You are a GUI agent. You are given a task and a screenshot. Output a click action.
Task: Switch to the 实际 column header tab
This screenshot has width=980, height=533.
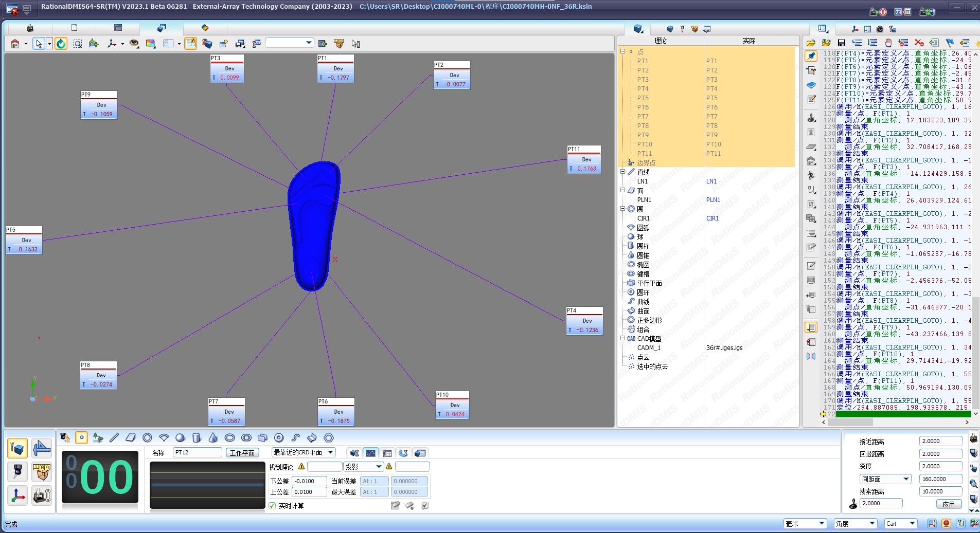[x=749, y=41]
